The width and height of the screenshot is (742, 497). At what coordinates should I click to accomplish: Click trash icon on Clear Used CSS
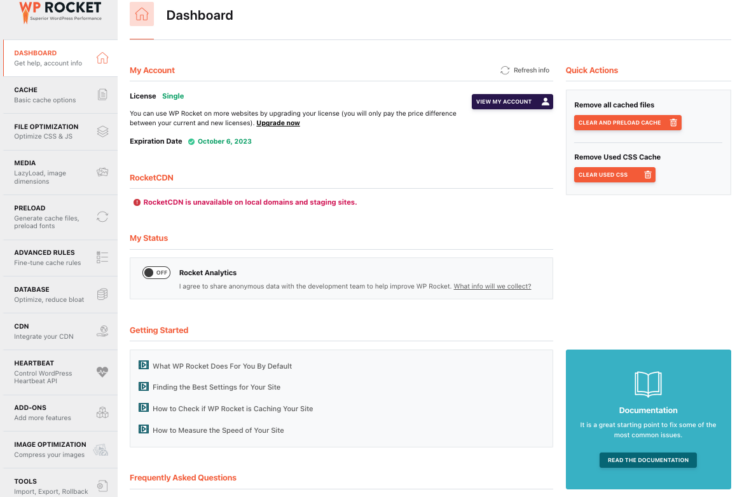coord(648,175)
